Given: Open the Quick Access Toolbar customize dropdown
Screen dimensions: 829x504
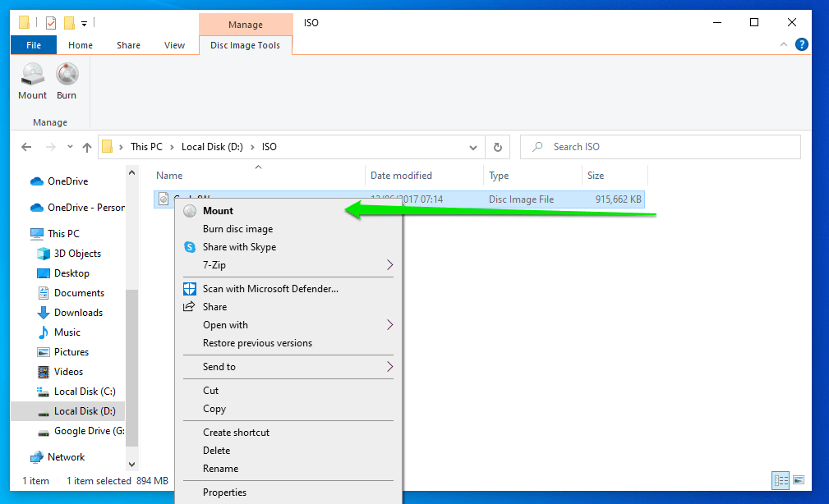Looking at the screenshot, I should [x=85, y=23].
